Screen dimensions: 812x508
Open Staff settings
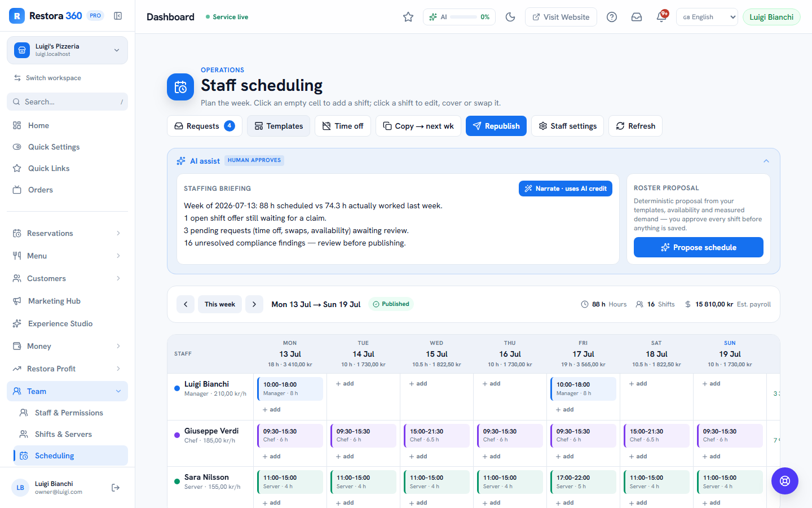(x=568, y=126)
